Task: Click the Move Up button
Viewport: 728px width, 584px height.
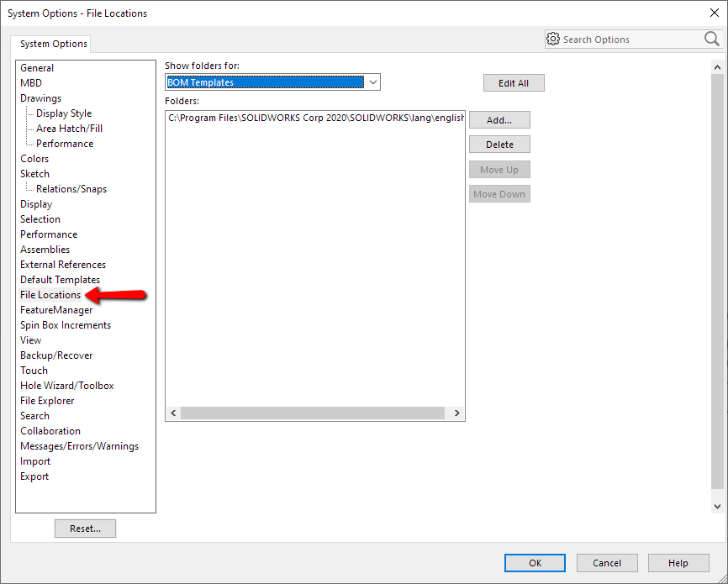Action: [x=499, y=170]
